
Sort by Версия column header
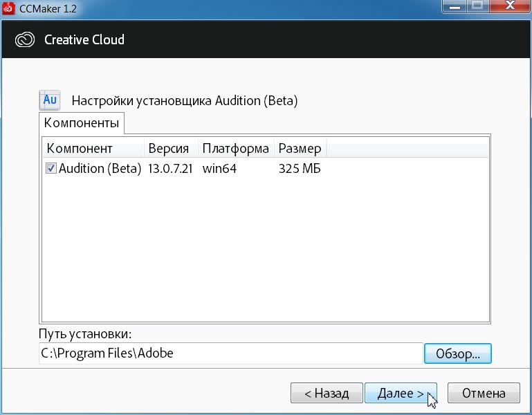pos(172,149)
